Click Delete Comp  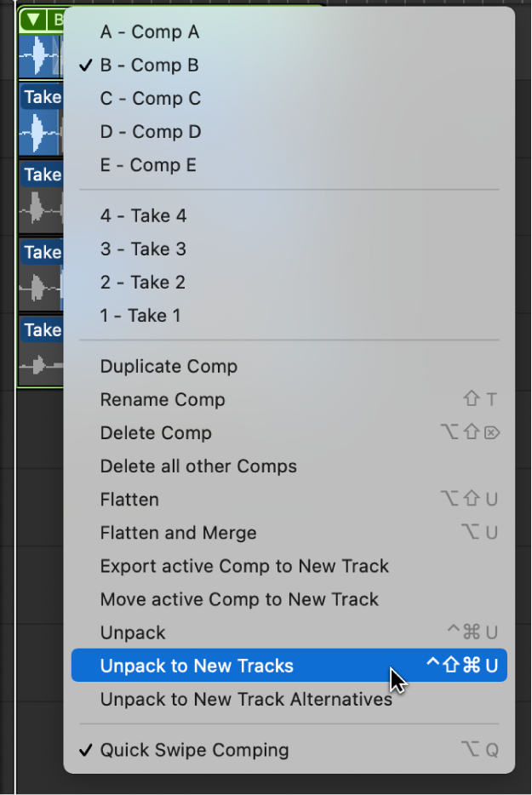point(156,433)
